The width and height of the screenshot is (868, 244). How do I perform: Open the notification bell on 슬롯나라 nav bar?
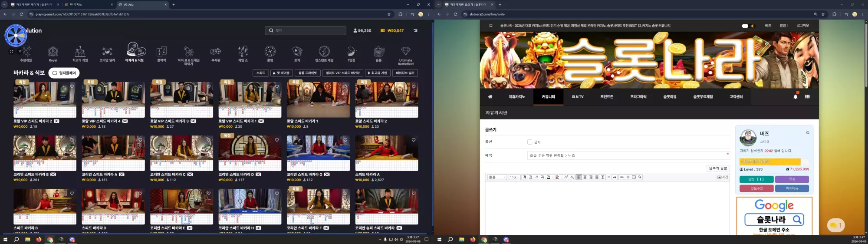[x=796, y=97]
